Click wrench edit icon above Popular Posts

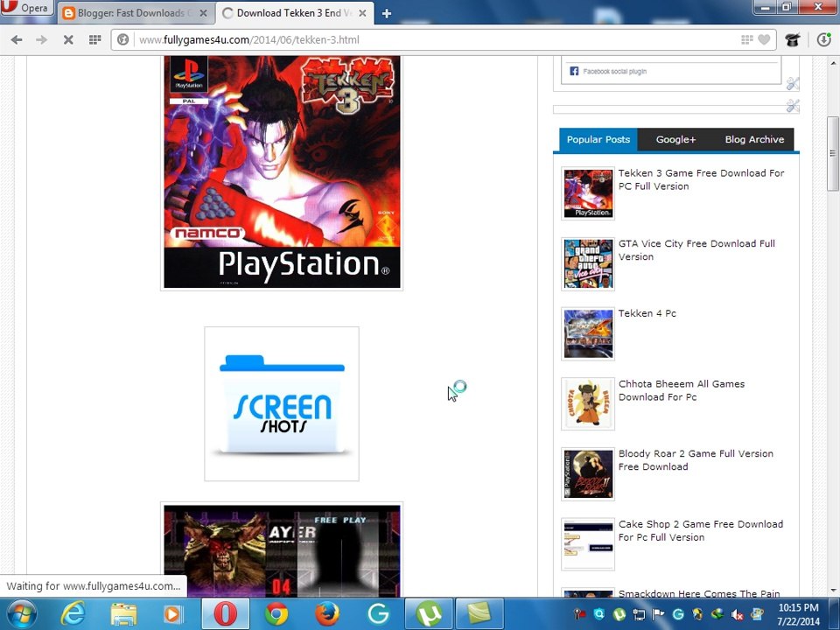click(x=793, y=106)
